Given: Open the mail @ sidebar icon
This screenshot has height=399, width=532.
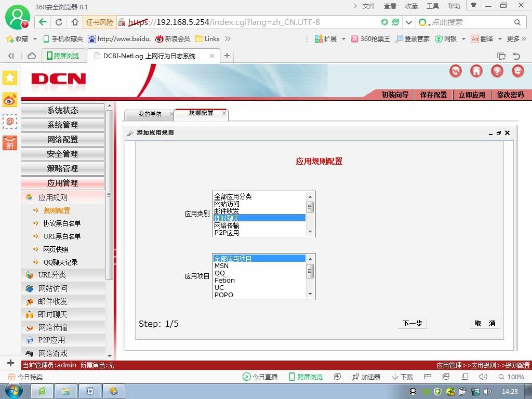Looking at the screenshot, I should [10, 121].
